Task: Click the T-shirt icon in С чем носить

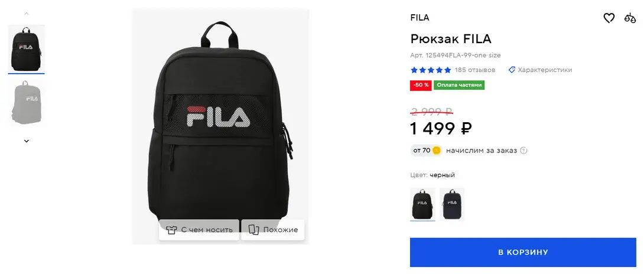Action: 172,230
